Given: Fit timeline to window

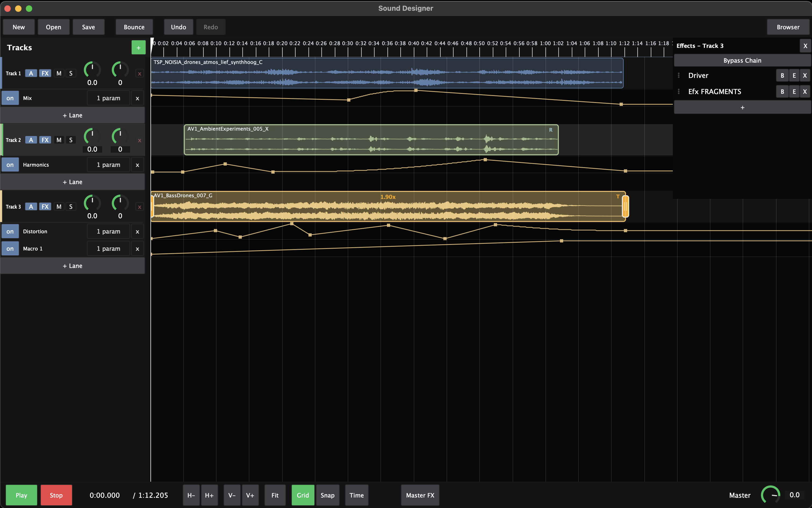Looking at the screenshot, I should click(275, 495).
